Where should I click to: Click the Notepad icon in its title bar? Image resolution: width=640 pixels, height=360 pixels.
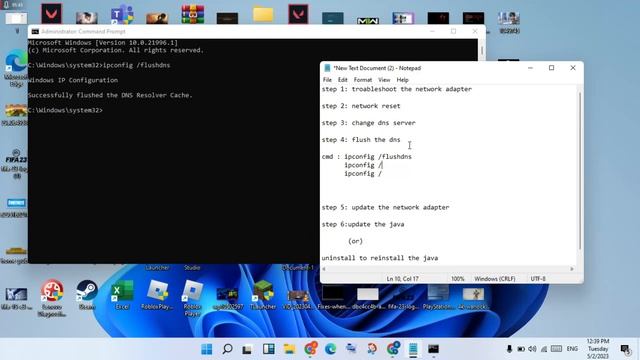coord(327,68)
